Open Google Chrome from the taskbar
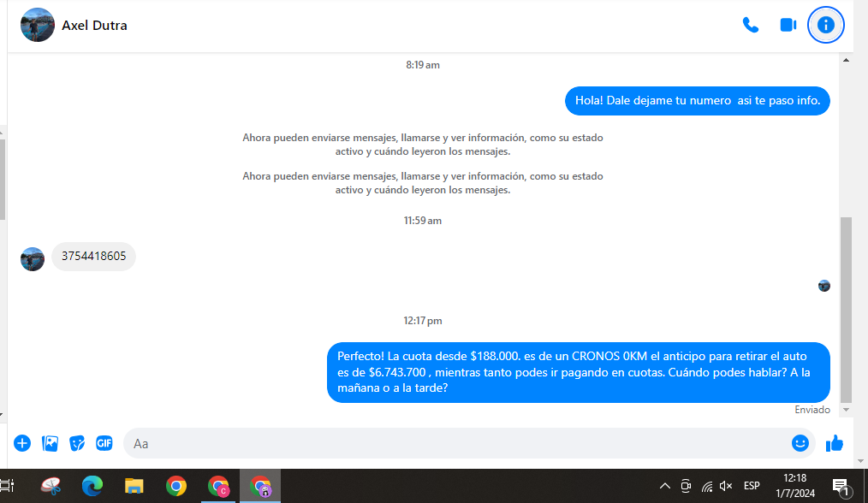 [176, 487]
